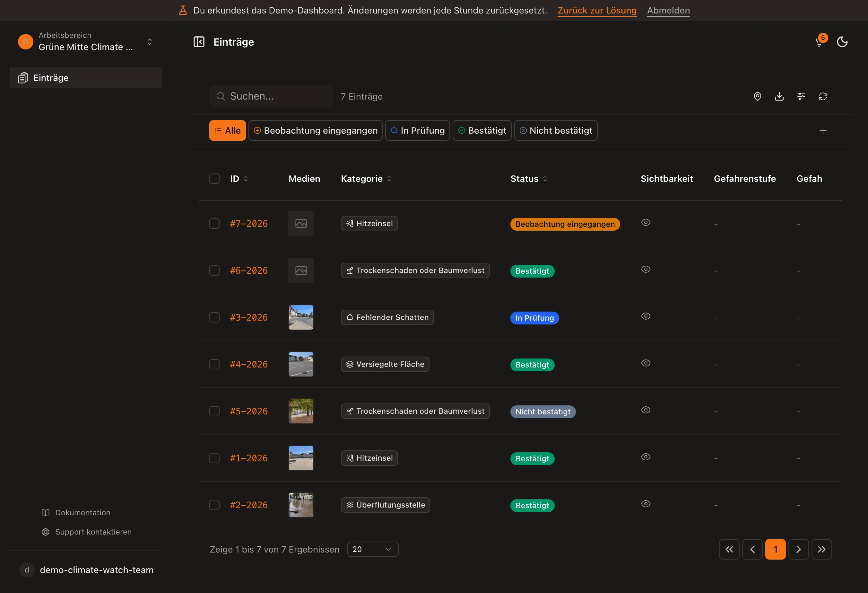The image size is (868, 593).
Task: Click media placeholder icon for #7-2026
Action: point(301,224)
